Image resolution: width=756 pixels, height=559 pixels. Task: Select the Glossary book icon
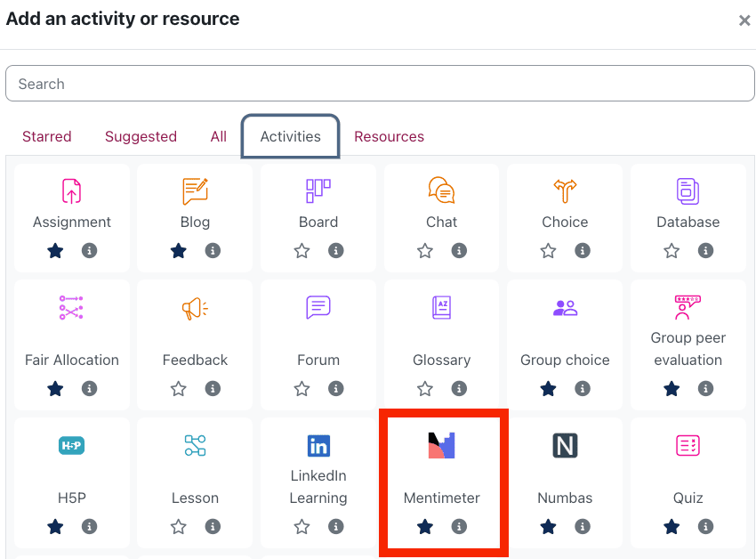pos(442,307)
